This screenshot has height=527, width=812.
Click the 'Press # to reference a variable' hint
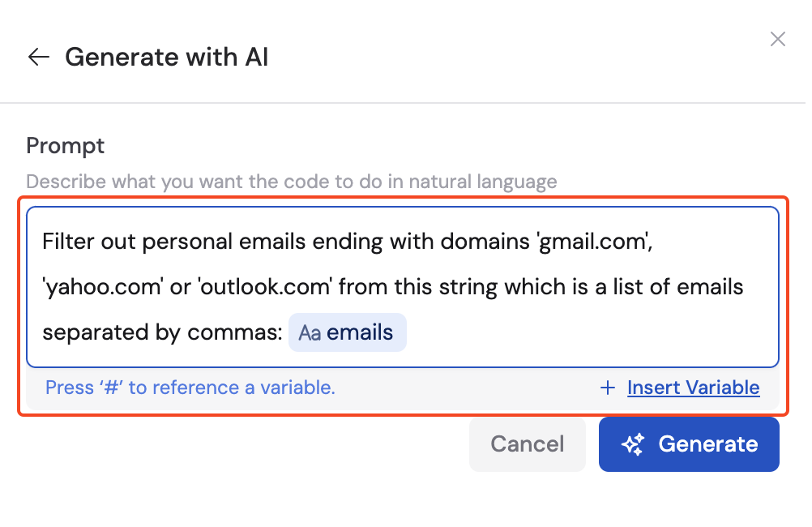click(190, 388)
